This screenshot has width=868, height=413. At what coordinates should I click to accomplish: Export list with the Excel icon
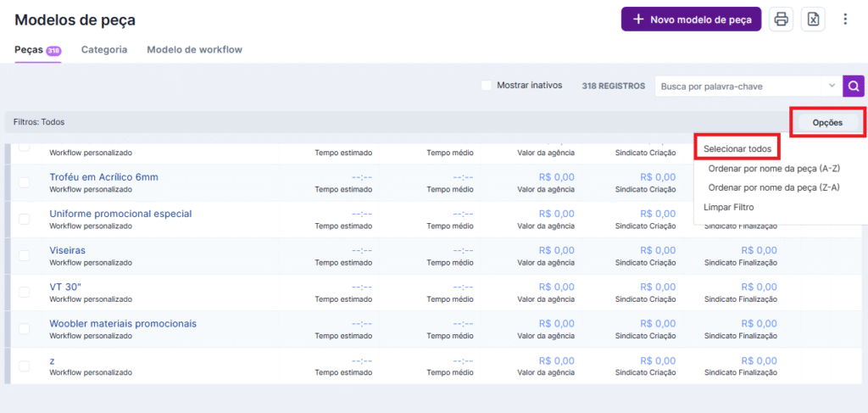click(813, 20)
